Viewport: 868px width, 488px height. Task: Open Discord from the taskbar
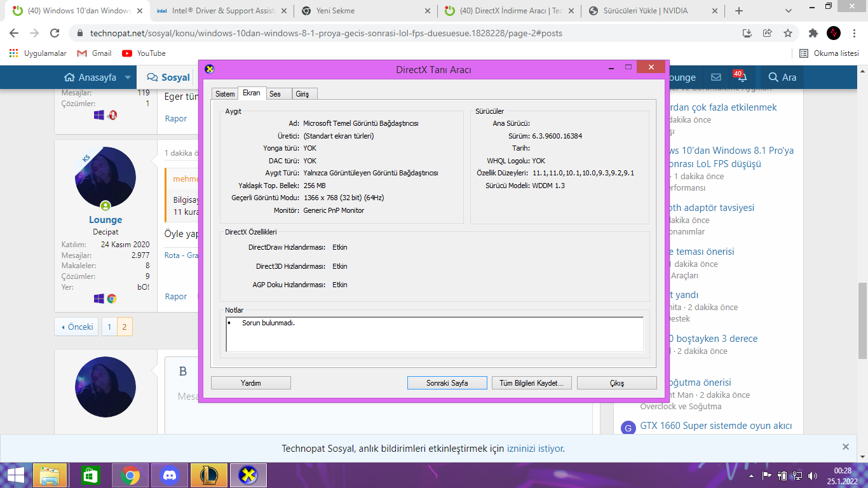[168, 475]
